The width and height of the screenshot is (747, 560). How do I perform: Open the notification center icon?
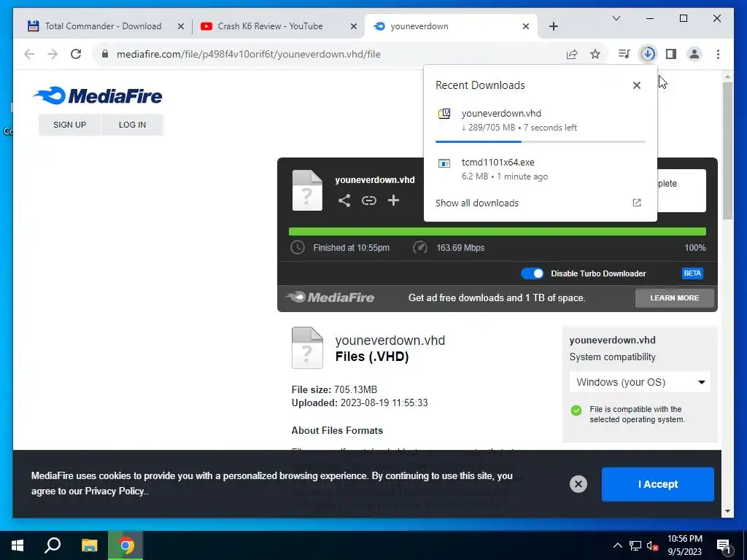(724, 545)
